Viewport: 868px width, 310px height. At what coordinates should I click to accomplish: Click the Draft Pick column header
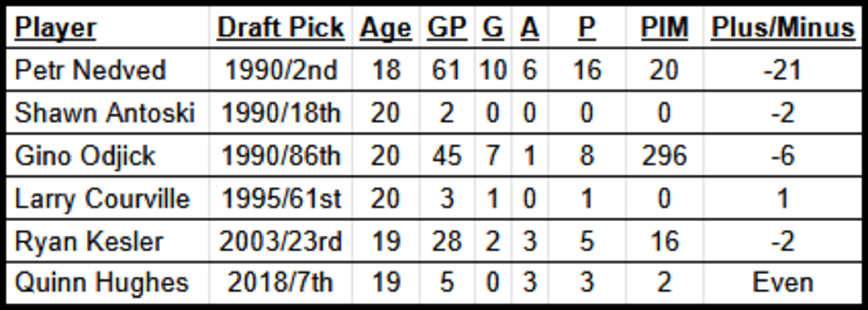tap(281, 28)
